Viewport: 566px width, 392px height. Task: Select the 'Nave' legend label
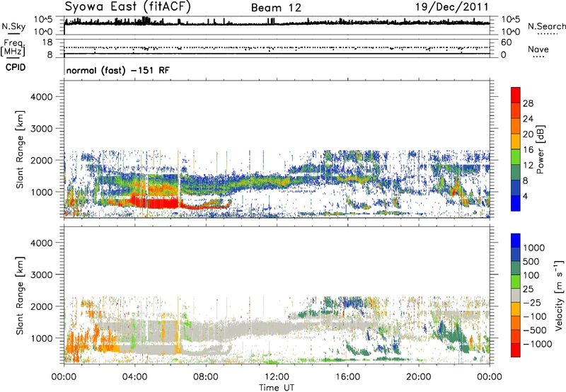tap(538, 50)
